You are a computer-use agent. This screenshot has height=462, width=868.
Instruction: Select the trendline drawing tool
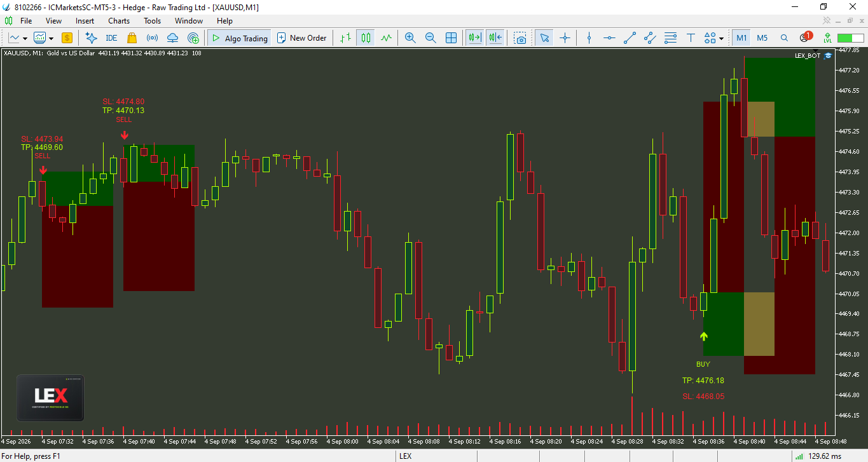click(630, 38)
